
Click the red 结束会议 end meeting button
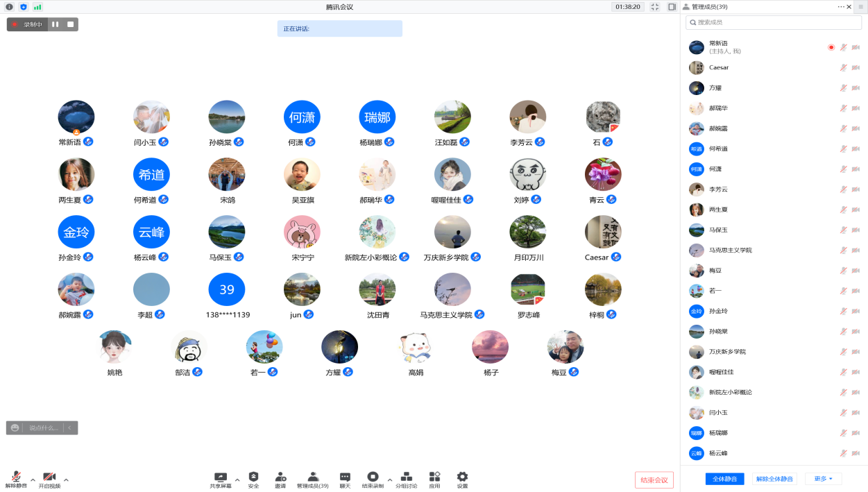click(654, 480)
